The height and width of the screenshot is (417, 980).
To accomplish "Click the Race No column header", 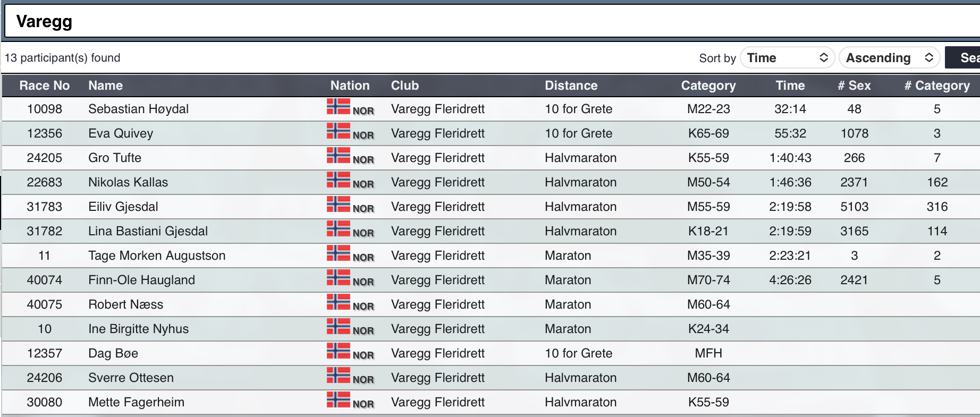I will [x=45, y=86].
